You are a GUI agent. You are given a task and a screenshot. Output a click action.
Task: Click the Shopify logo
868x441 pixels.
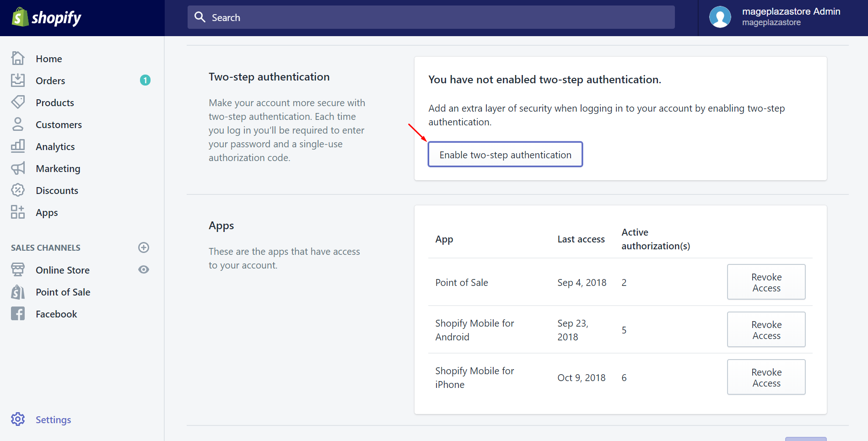coord(46,17)
